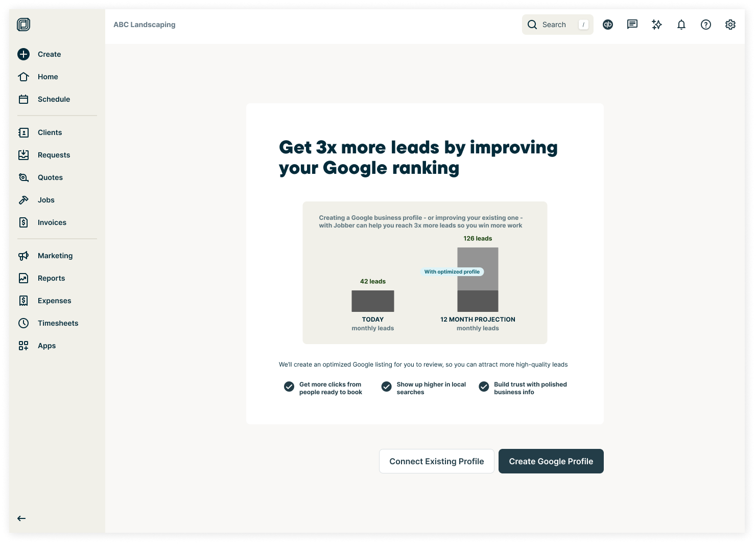Screen dimensions: 756x544
Task: Click Create Google Profile button
Action: click(551, 461)
